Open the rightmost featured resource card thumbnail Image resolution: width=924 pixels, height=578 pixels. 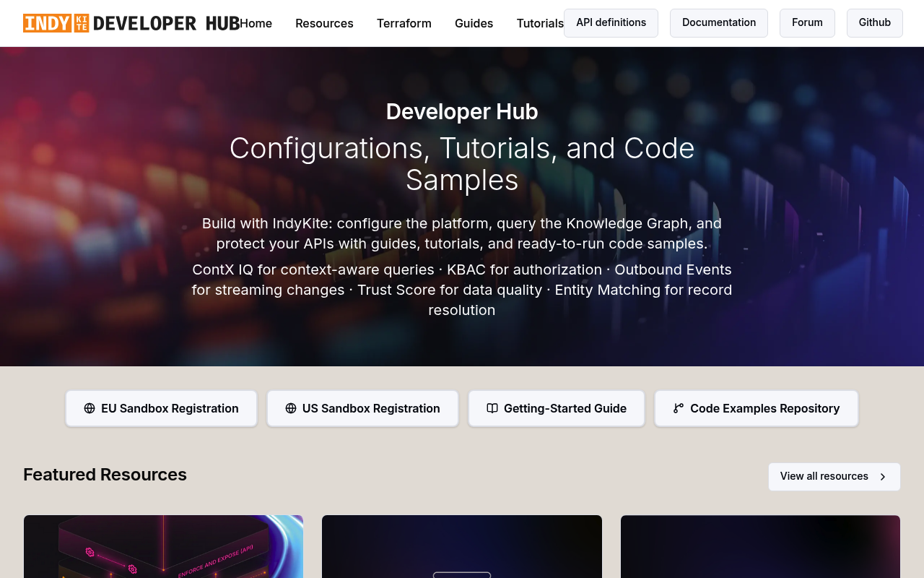pos(760,546)
